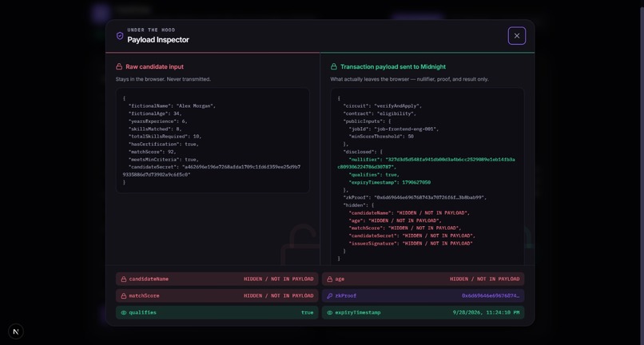Click the 'Transaction payload sent to Midnight' heading

point(392,66)
